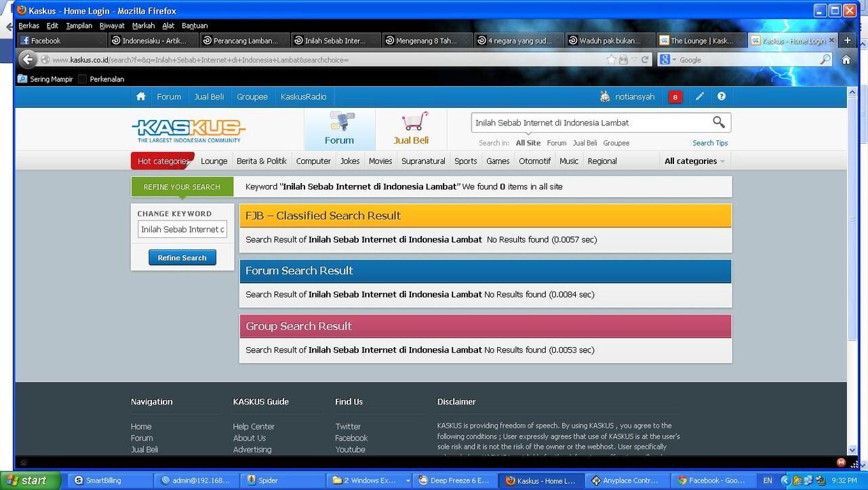Viewport: 868px width, 490px height.
Task: Click the Perkenalan bookmark
Action: [101, 79]
